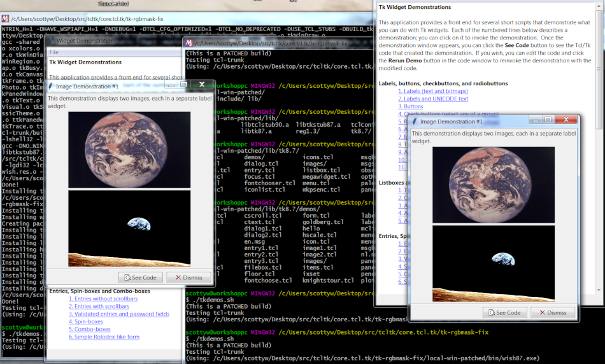
Task: Click Dismiss in the right Image Demonstration
Action: click(553, 312)
